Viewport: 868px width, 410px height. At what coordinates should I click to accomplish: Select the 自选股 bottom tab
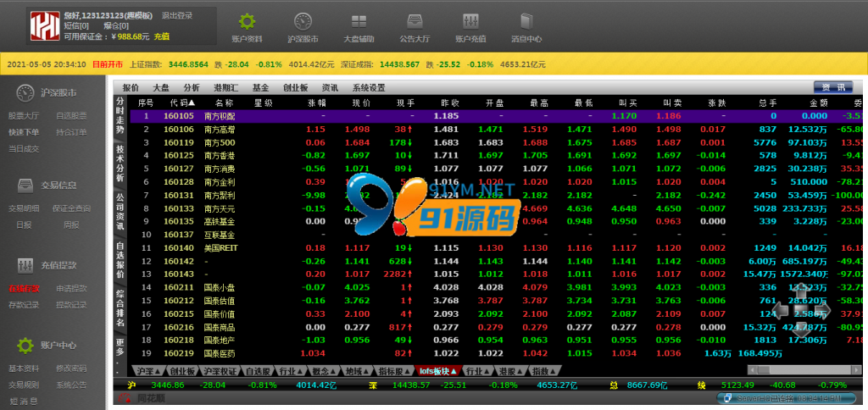tap(258, 371)
